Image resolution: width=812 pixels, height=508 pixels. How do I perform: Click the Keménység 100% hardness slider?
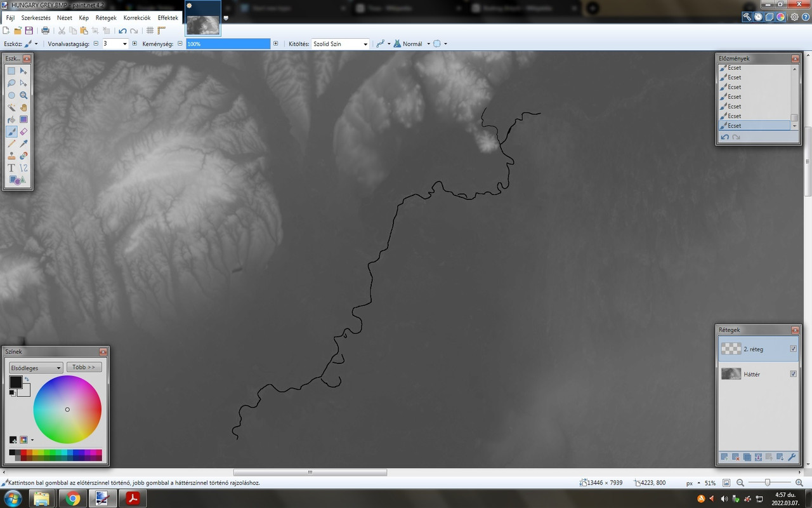coord(228,44)
